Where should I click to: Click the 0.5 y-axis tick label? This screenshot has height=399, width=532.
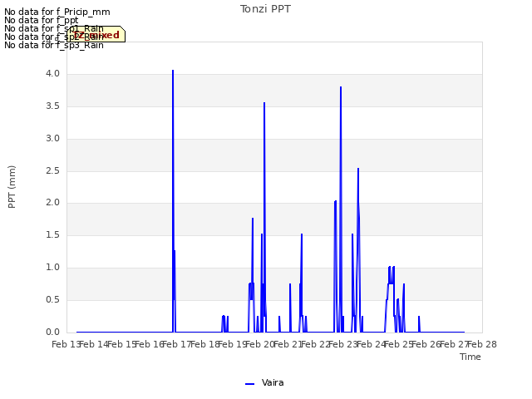click(x=52, y=299)
